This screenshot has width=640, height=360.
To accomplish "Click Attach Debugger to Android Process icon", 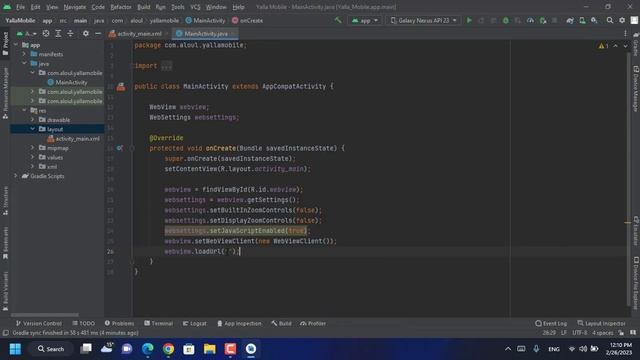I will click(x=543, y=20).
